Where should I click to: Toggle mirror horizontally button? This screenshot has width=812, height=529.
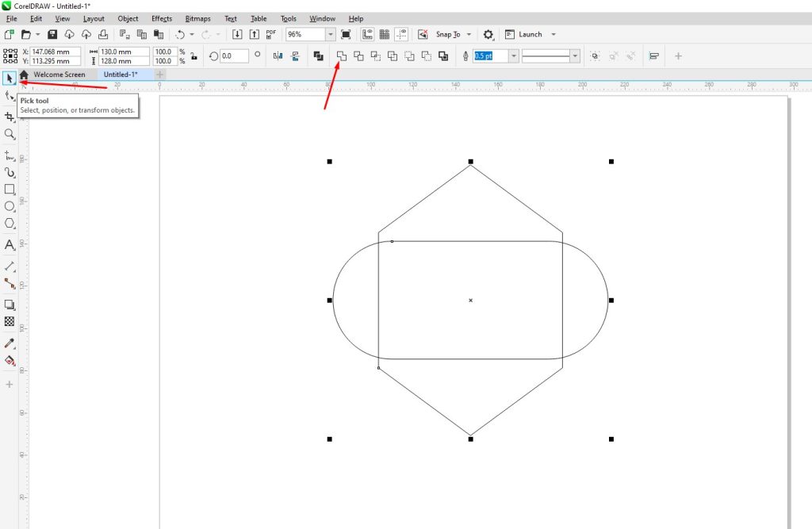click(x=278, y=56)
